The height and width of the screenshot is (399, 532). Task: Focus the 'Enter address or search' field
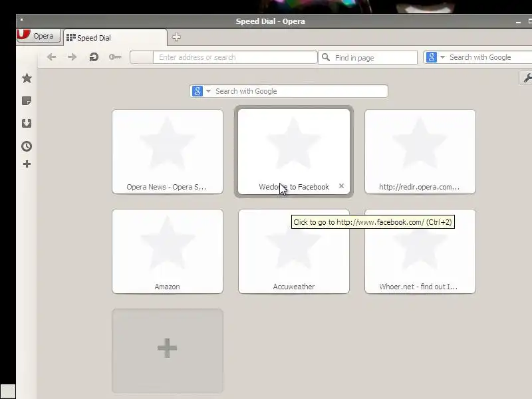tap(235, 57)
